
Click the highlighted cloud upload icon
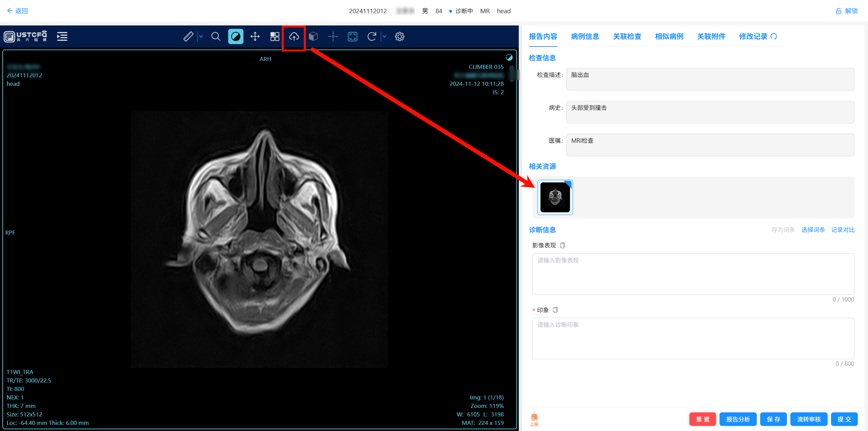[x=294, y=37]
